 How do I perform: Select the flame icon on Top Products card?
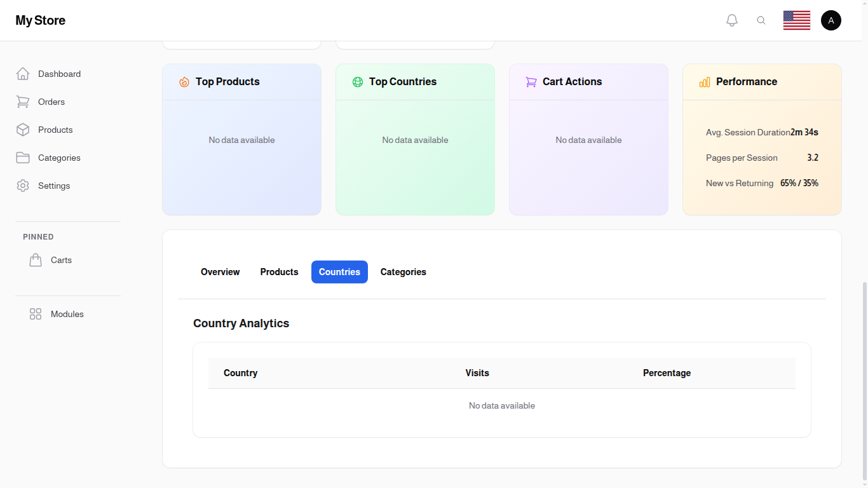(x=184, y=82)
